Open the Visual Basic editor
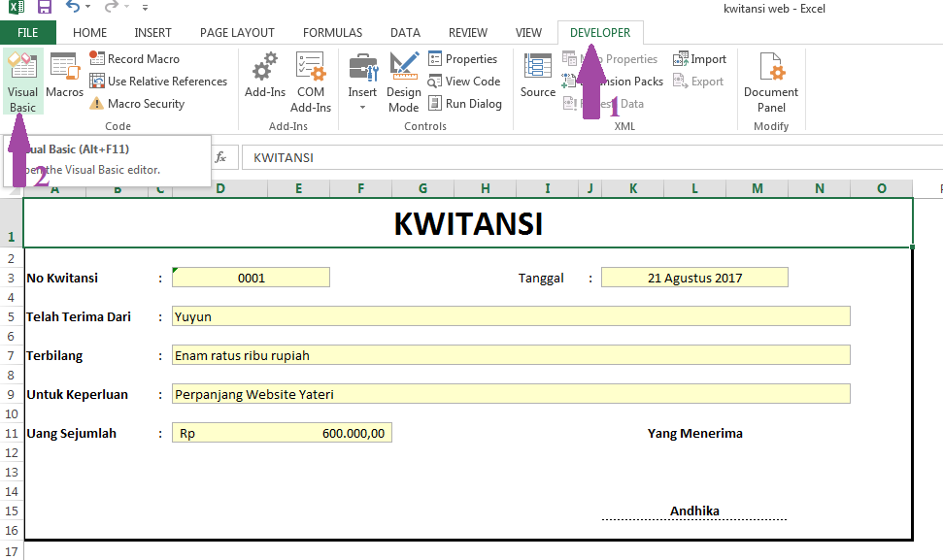Image resolution: width=943 pixels, height=560 pixels. pyautogui.click(x=22, y=82)
